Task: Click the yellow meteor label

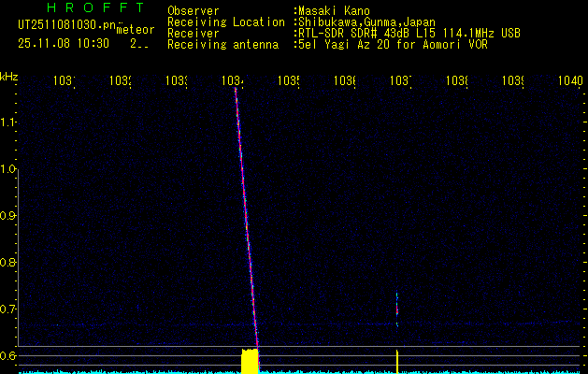Action: coord(135,30)
